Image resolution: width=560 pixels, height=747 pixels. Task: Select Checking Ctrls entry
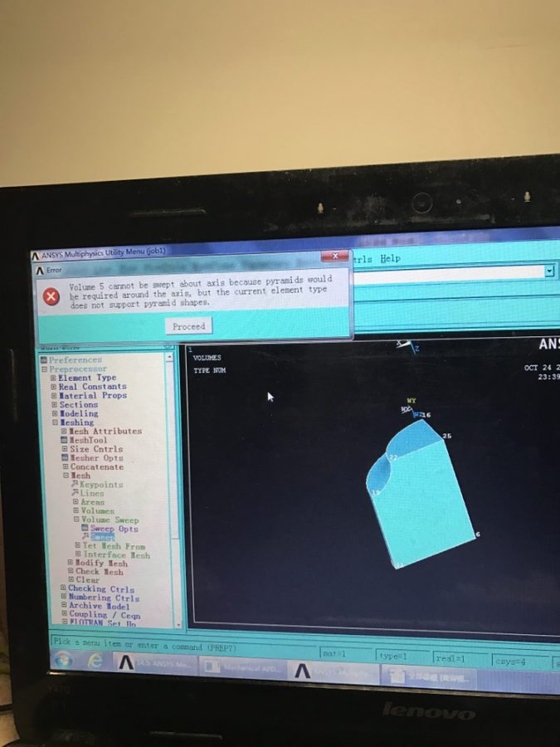click(101, 589)
